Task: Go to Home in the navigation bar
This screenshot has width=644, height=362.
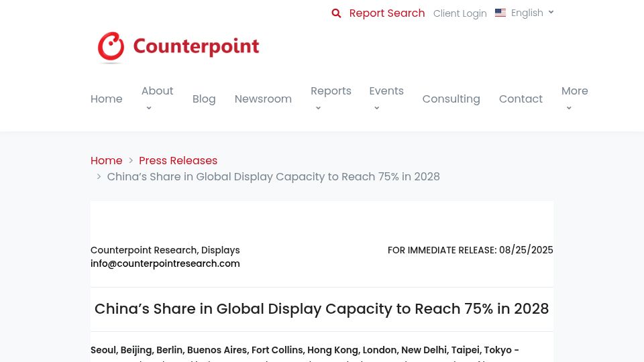Action: coord(107,99)
